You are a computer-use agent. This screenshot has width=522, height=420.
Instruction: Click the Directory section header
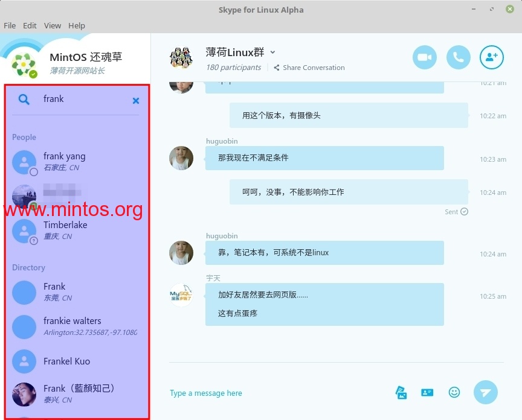click(x=28, y=267)
